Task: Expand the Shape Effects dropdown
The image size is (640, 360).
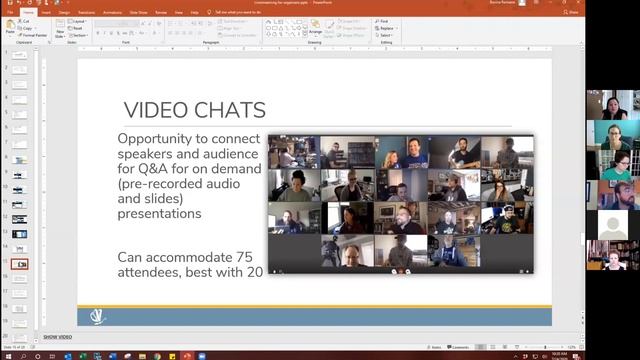Action: point(352,35)
